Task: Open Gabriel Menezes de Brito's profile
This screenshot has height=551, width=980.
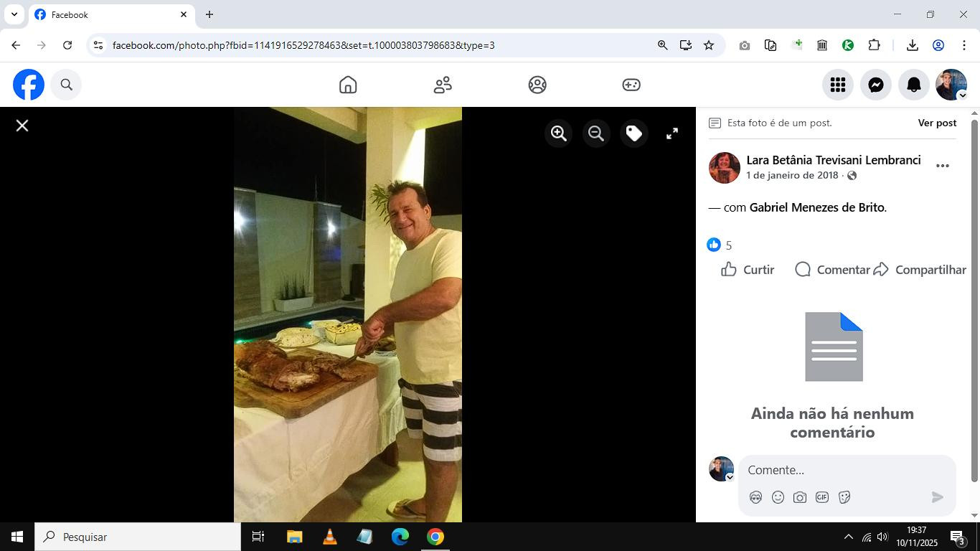Action: (x=816, y=207)
